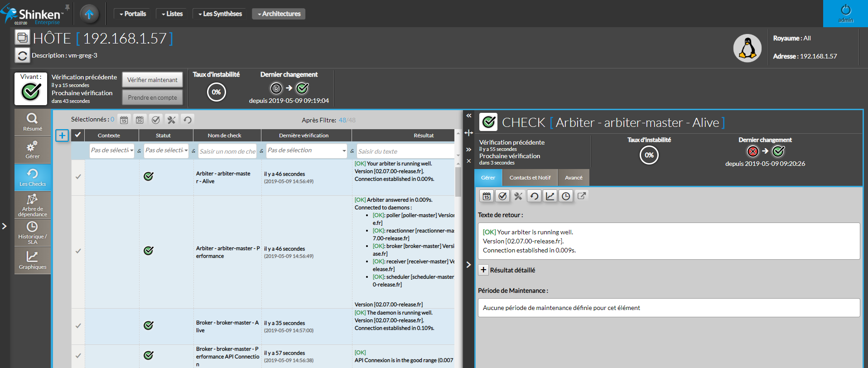Click the Vérifier maintenant button
This screenshot has width=868, height=368.
point(152,80)
